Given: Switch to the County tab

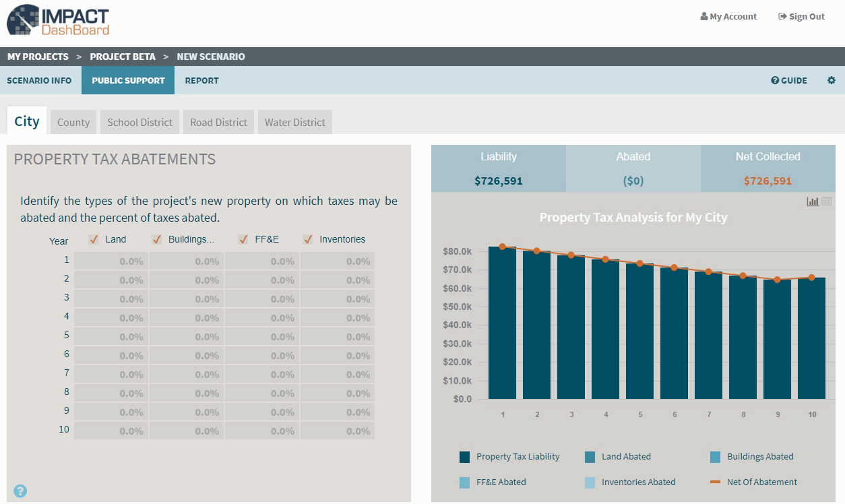Looking at the screenshot, I should click(x=73, y=122).
